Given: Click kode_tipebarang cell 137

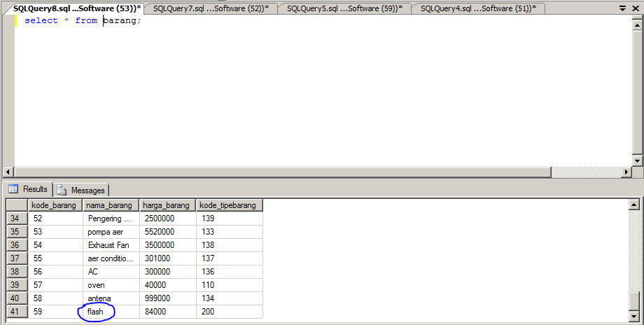Looking at the screenshot, I should 229,258.
